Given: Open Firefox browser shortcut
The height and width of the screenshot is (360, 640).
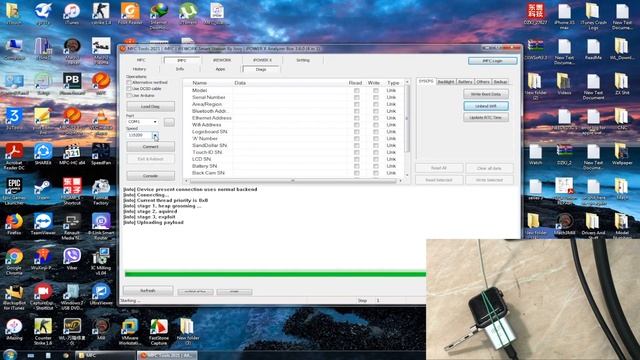Looking at the screenshot, I should [x=14, y=224].
